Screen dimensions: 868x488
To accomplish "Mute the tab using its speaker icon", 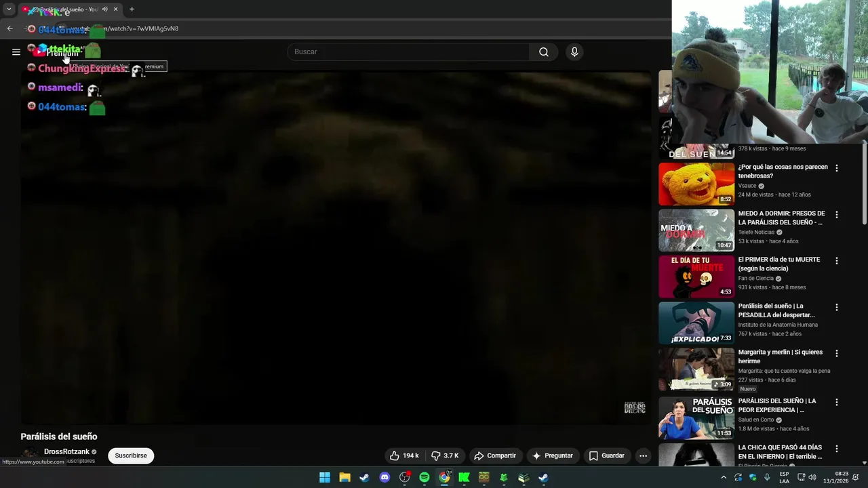I will click(x=104, y=9).
